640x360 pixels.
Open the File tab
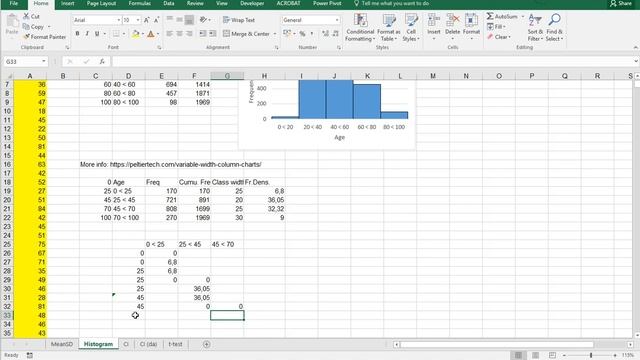click(13, 3)
